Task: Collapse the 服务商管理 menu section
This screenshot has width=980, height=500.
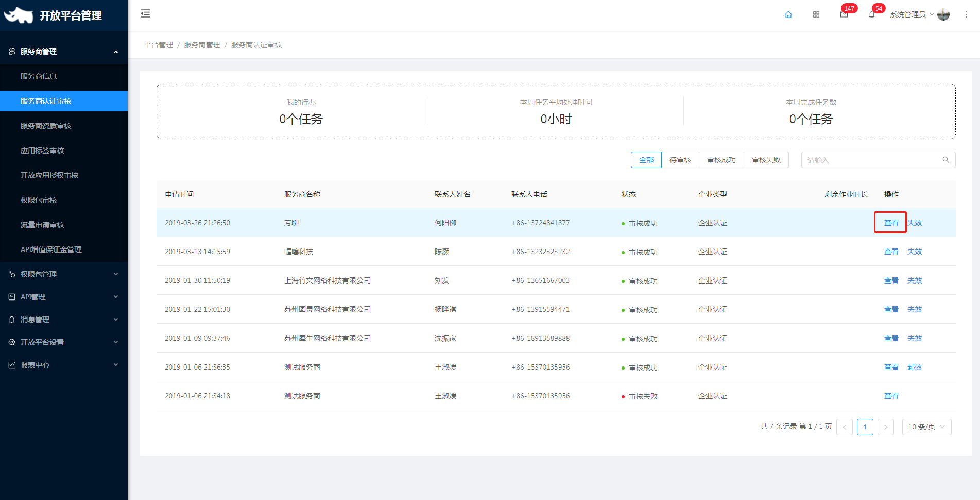Action: pyautogui.click(x=116, y=52)
